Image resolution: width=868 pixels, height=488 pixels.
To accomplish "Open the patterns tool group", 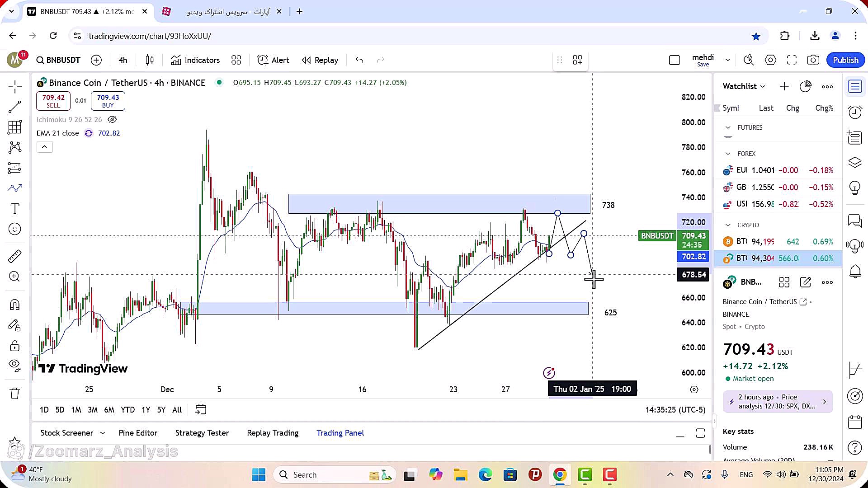I will coord(14,147).
